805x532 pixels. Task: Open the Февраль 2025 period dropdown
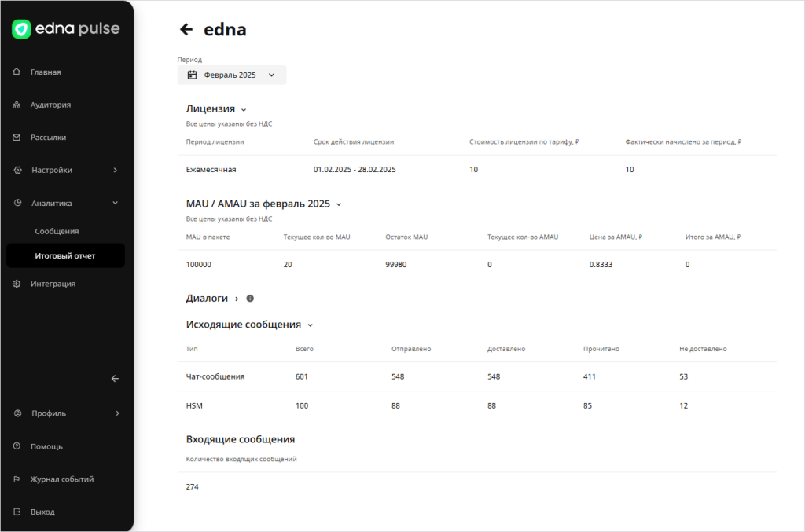coord(232,75)
